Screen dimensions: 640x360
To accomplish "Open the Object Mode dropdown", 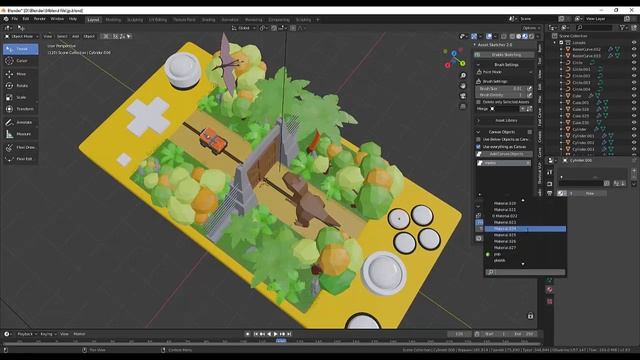I will [x=22, y=36].
